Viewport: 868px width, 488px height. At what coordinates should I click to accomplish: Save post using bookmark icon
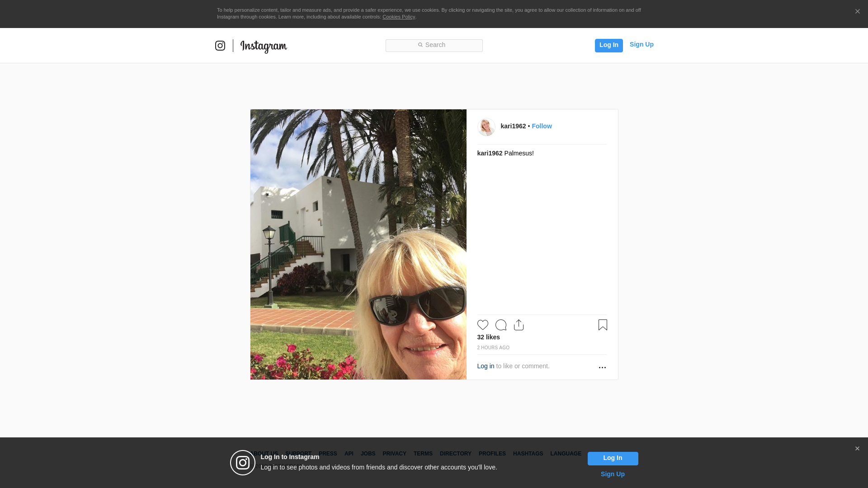[x=603, y=325]
